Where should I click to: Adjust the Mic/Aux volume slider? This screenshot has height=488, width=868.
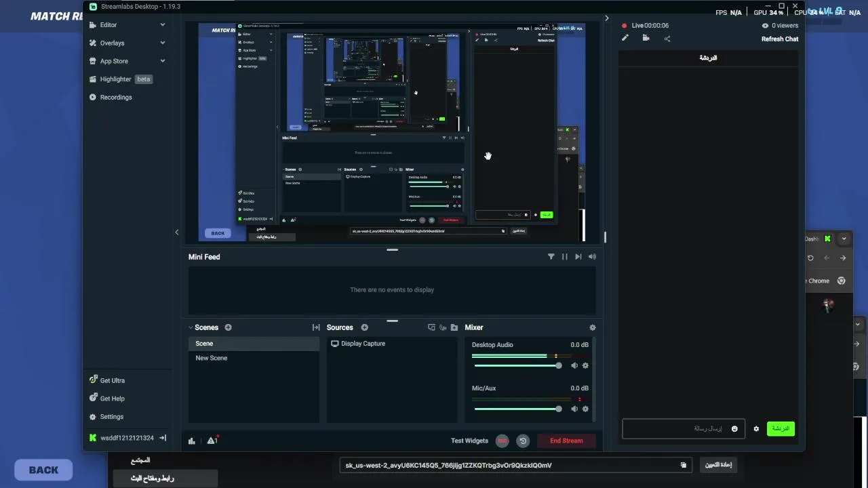(x=517, y=409)
